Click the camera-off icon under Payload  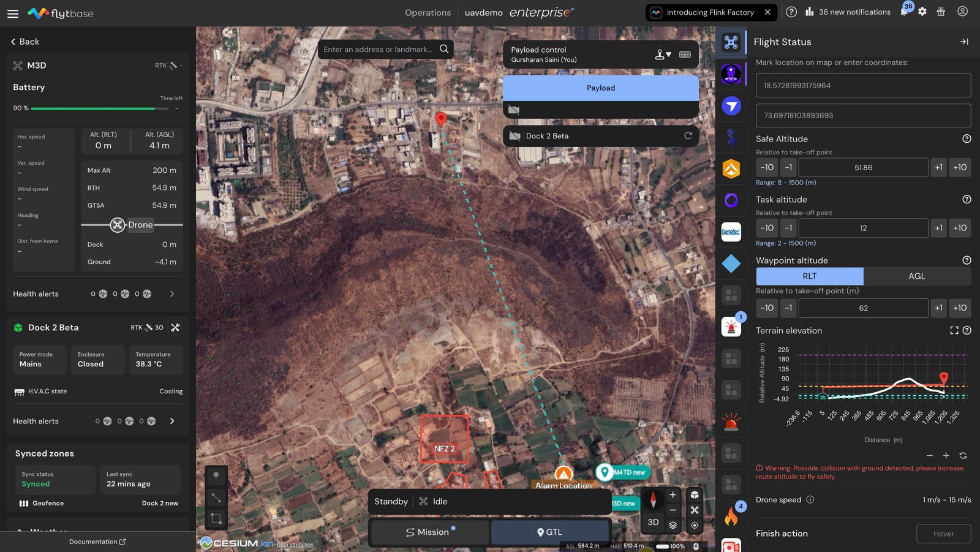(514, 110)
